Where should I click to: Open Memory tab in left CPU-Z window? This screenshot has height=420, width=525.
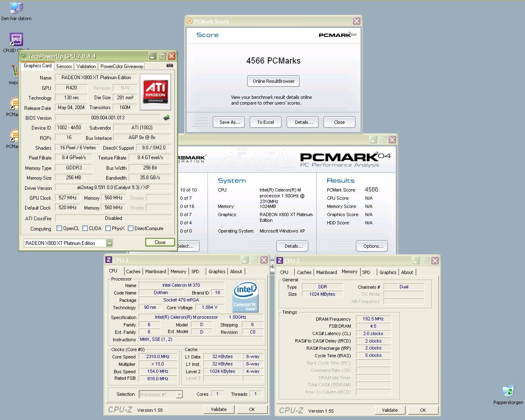(178, 272)
